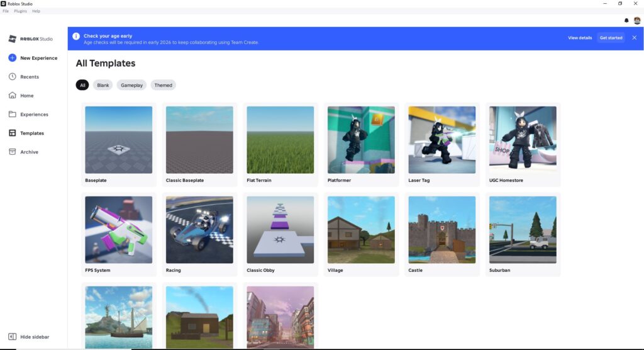
Task: Choose the Classic Baseplate template thumbnail
Action: (199, 140)
